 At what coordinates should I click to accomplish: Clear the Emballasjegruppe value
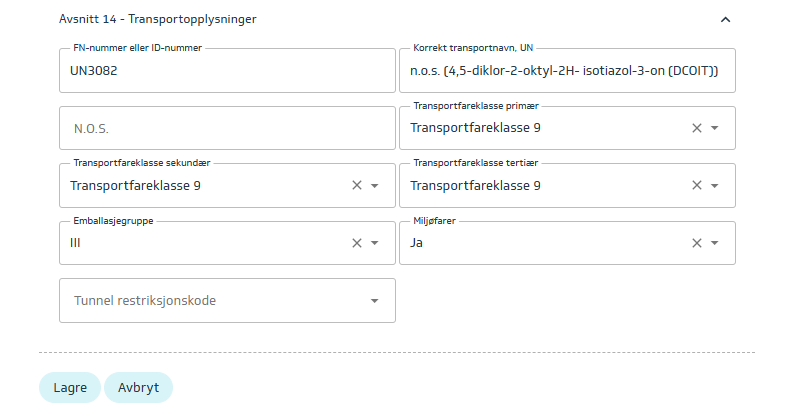pos(357,243)
